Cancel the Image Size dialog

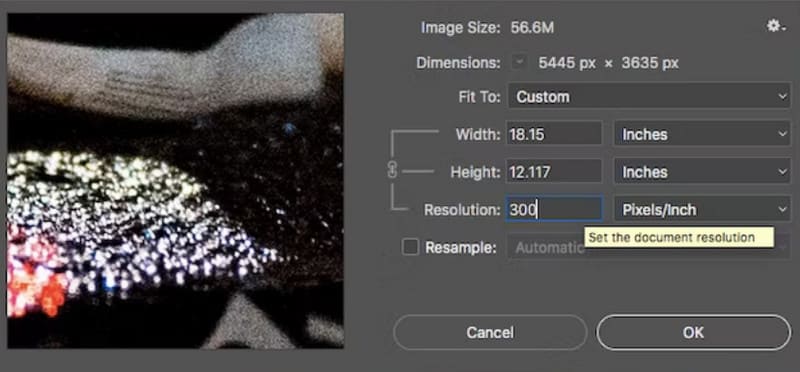490,333
